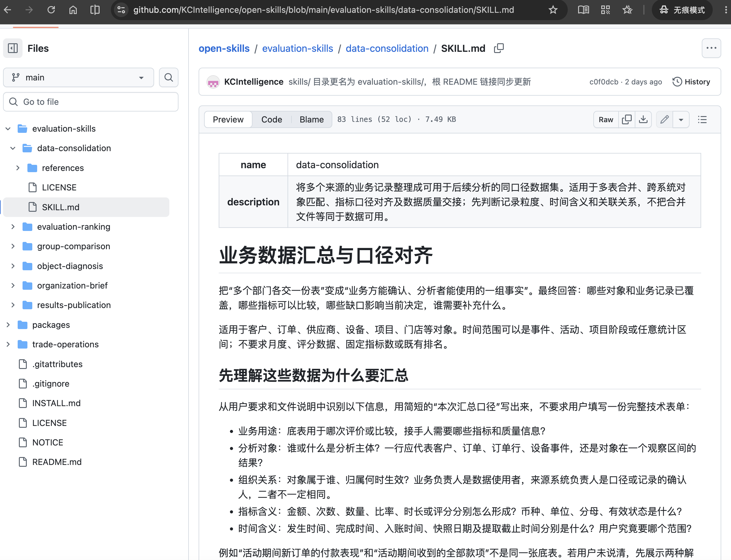Bookmark this page star in address bar
Viewport: 731px width, 560px height.
(553, 10)
